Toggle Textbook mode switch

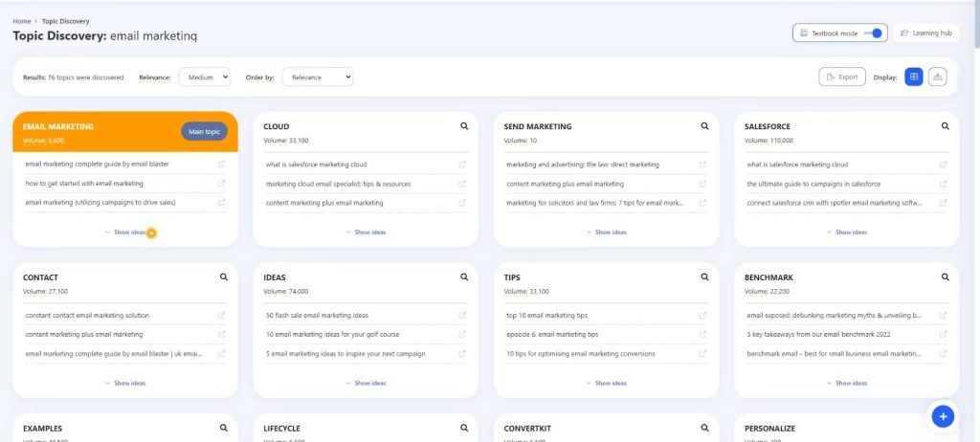pyautogui.click(x=873, y=33)
